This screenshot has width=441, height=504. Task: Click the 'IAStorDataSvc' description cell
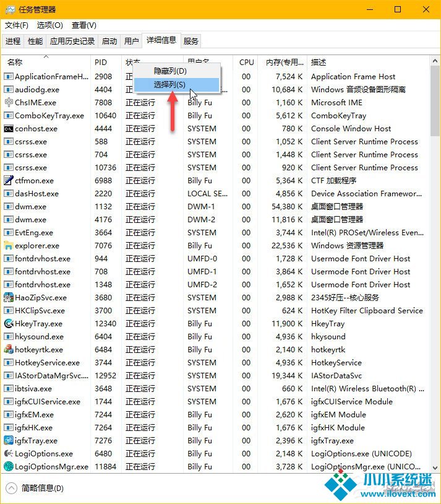336,375
